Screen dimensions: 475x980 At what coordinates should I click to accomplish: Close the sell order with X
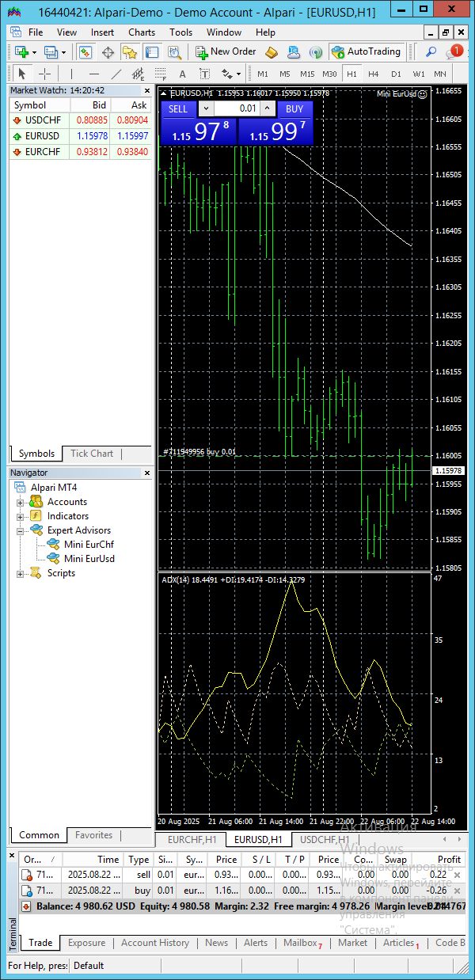pos(457,875)
